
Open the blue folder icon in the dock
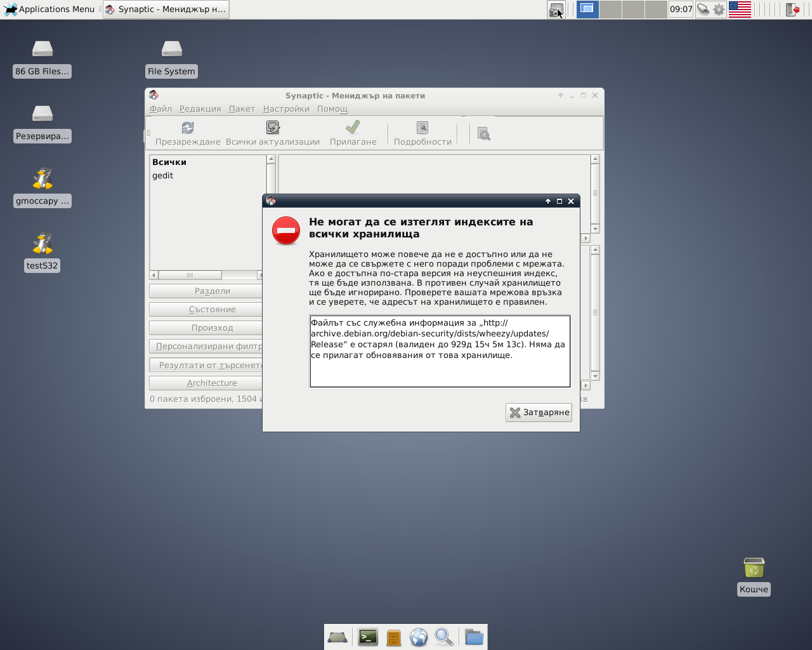coord(474,637)
